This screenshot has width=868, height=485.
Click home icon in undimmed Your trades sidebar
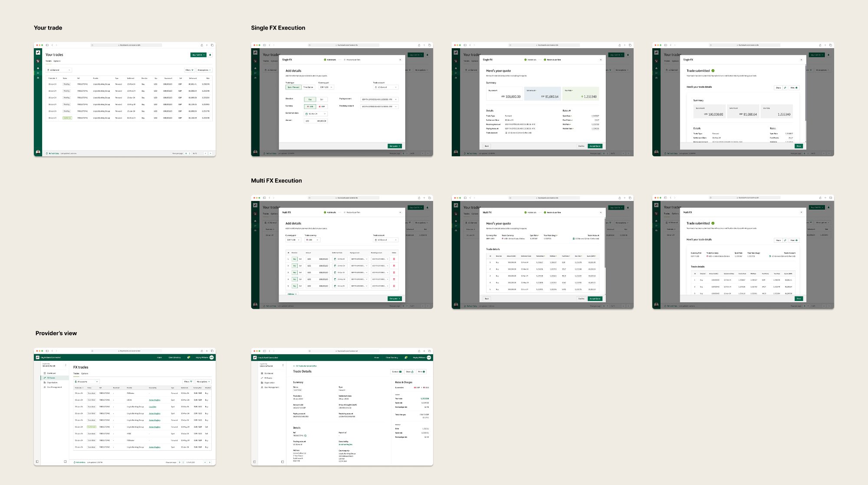click(x=38, y=68)
